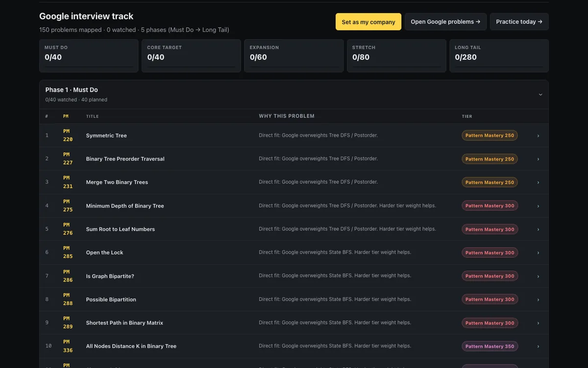Select the Expansion phase card
The width and height of the screenshot is (588, 368).
294,56
